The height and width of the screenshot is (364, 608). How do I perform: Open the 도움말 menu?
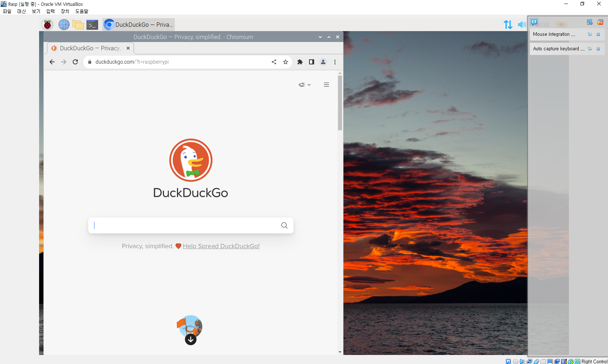tap(82, 11)
